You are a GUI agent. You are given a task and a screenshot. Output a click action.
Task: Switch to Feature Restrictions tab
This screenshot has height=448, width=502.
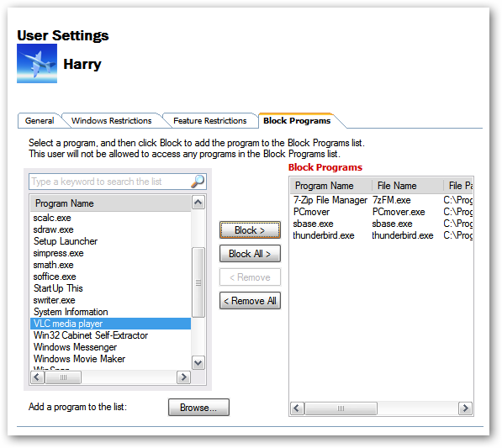coord(209,121)
